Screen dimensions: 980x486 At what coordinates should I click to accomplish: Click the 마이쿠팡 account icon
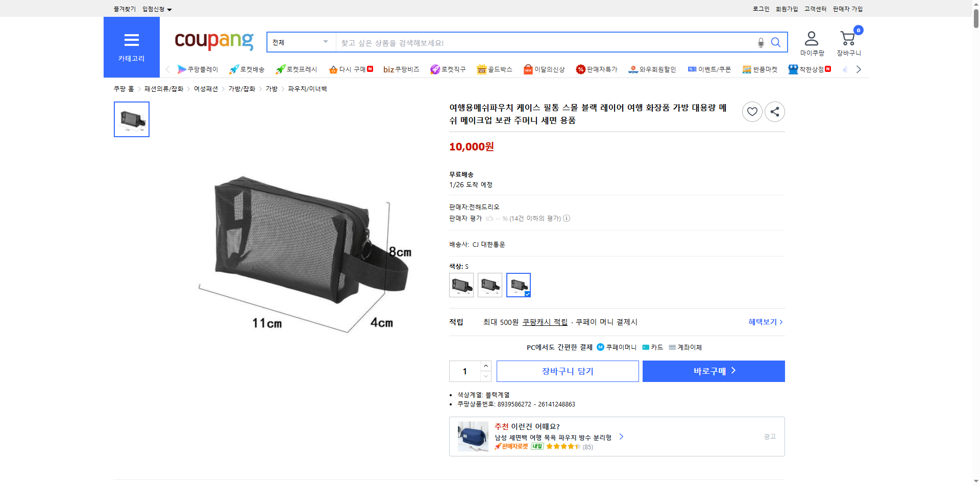point(811,38)
